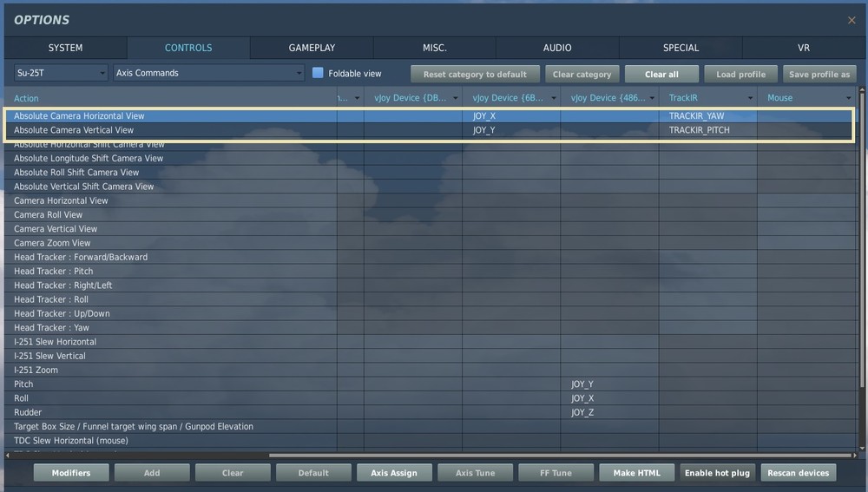Viewport: 868px width, 492px height.
Task: Click the Clear all button
Action: [661, 74]
